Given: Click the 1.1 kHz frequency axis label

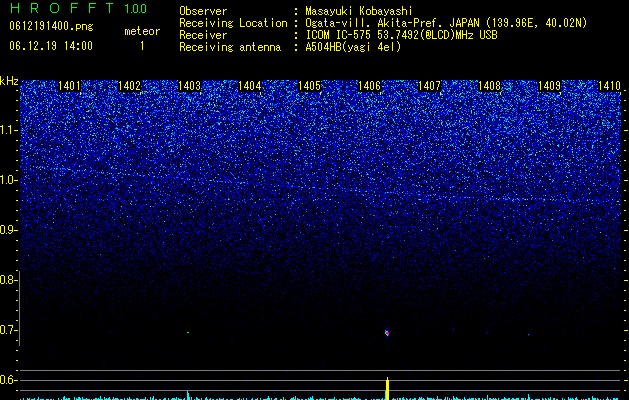Looking at the screenshot, I should pos(9,130).
